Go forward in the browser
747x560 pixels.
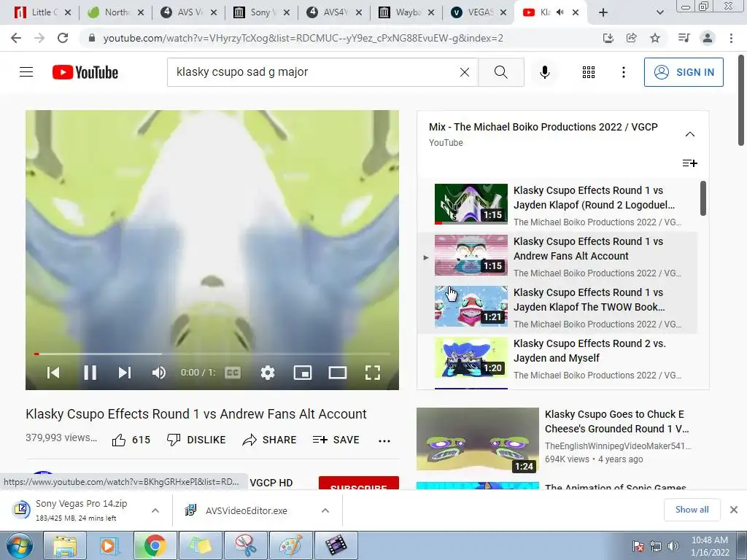39,38
